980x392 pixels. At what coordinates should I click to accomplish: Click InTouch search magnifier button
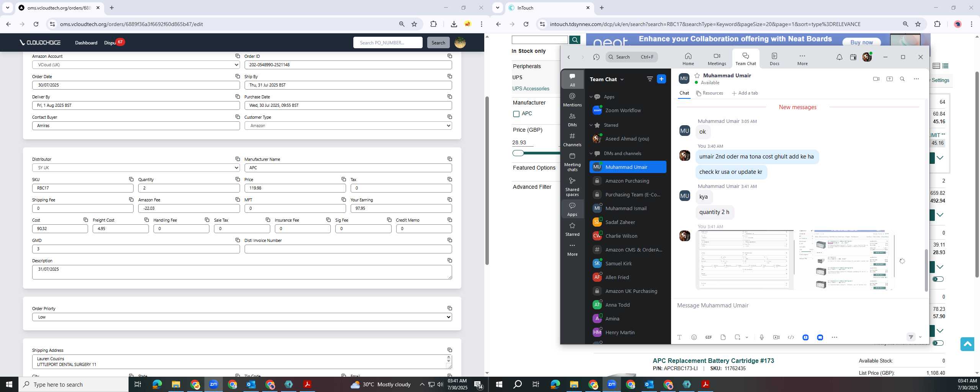[x=575, y=40]
